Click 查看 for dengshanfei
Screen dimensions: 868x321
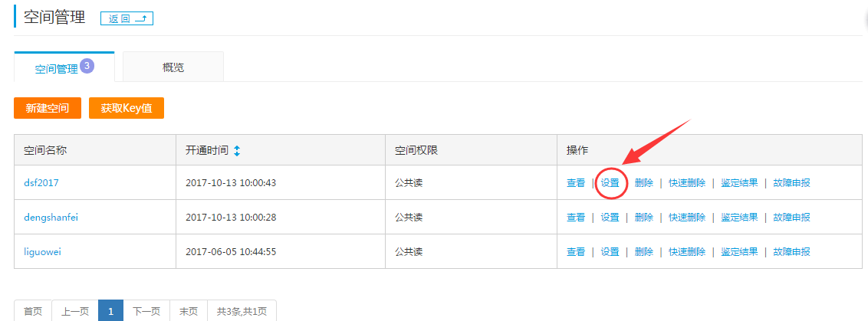pos(576,218)
